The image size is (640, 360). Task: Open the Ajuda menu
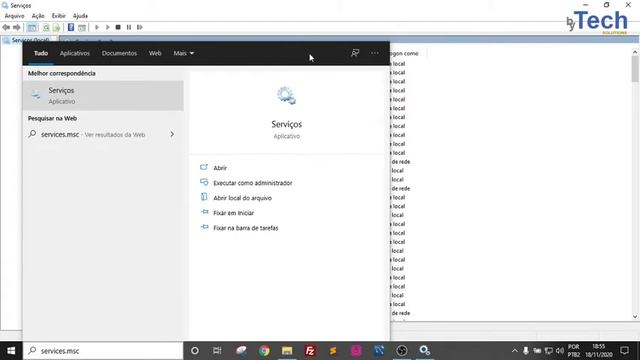pos(80,16)
